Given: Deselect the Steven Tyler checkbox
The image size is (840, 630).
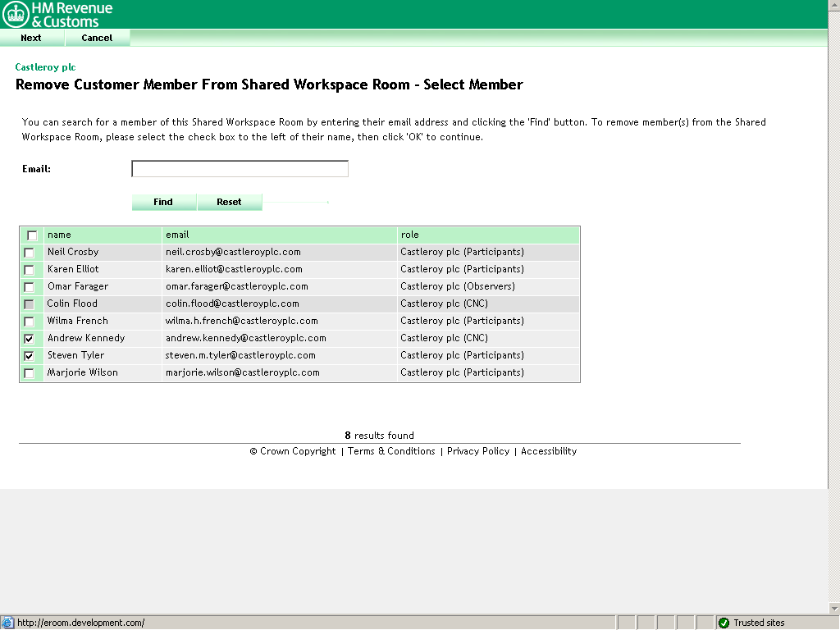Looking at the screenshot, I should tap(30, 356).
